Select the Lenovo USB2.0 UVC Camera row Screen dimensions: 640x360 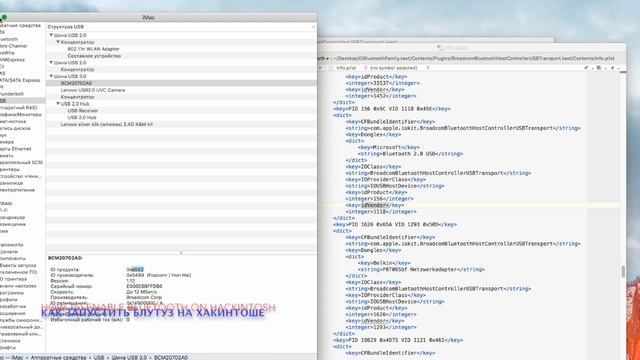(181, 90)
